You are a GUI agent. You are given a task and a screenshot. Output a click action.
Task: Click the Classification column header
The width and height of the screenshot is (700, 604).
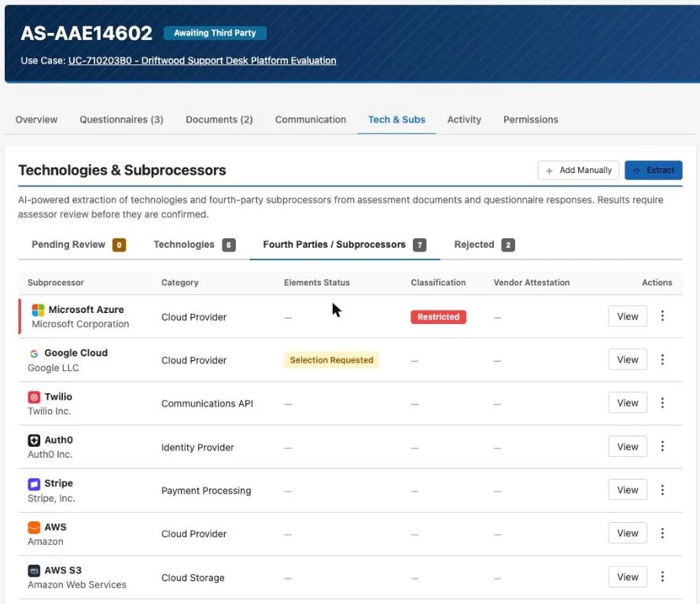tap(438, 282)
